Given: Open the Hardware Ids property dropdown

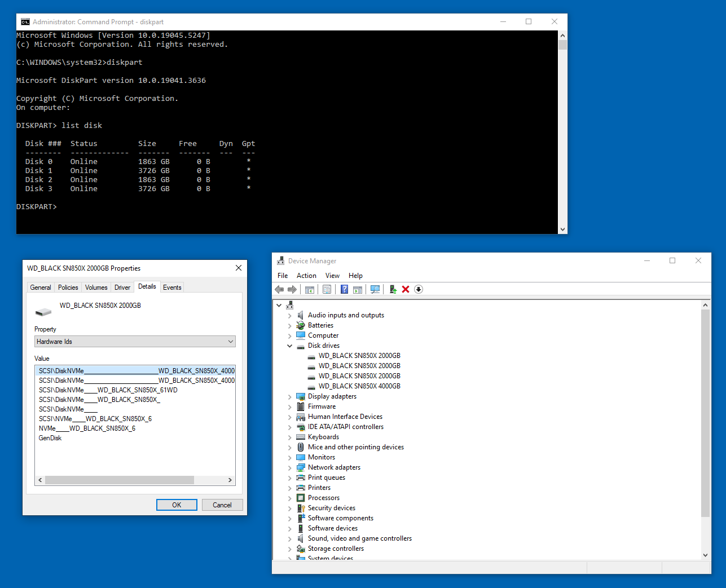Looking at the screenshot, I should pyautogui.click(x=135, y=342).
